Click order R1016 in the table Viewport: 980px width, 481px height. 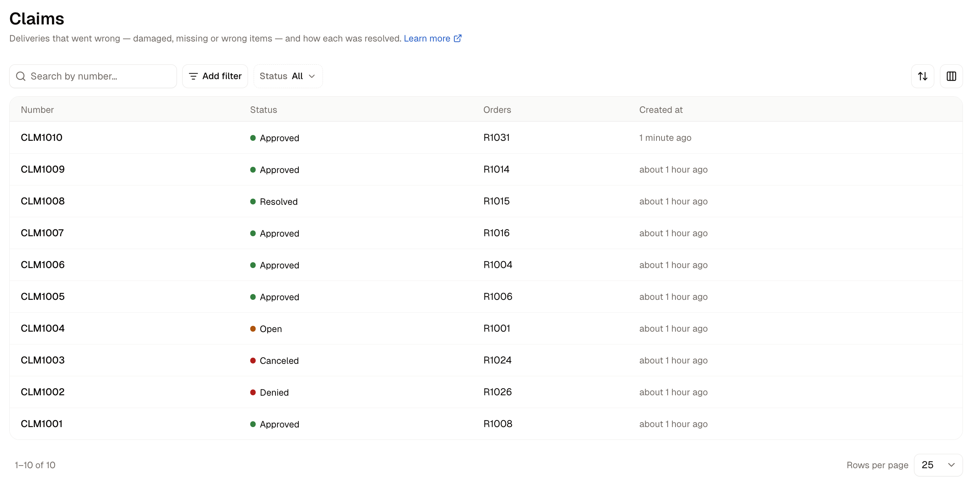[x=497, y=233]
